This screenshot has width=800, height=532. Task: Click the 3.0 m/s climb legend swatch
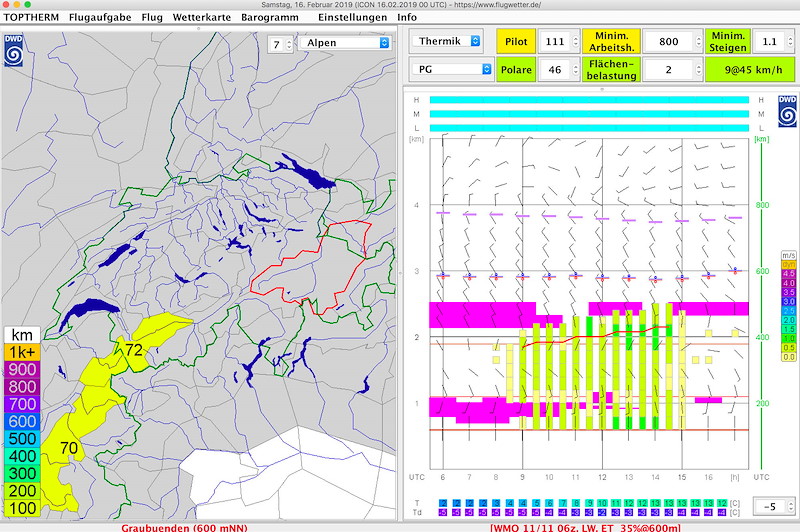pyautogui.click(x=789, y=301)
